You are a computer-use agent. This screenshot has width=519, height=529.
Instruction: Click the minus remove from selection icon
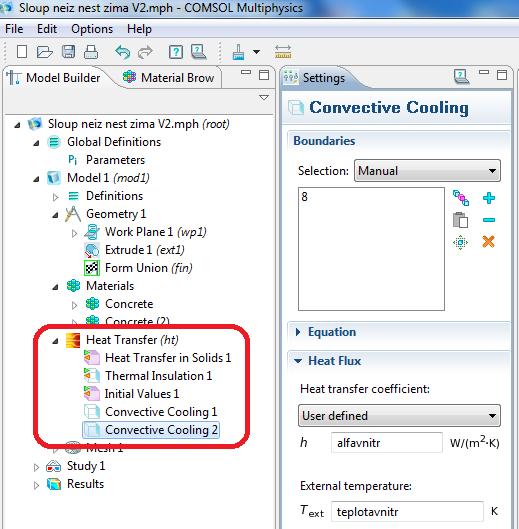(x=489, y=220)
